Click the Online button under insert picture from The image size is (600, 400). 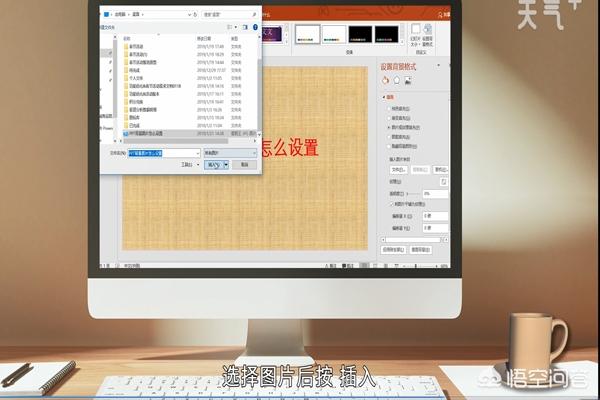[x=441, y=169]
